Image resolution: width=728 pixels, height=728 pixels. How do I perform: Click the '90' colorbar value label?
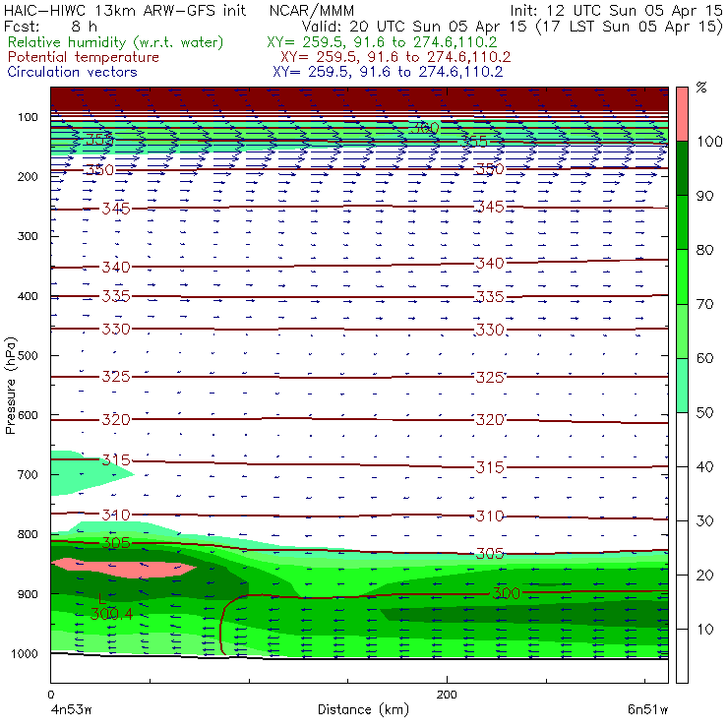pyautogui.click(x=704, y=196)
